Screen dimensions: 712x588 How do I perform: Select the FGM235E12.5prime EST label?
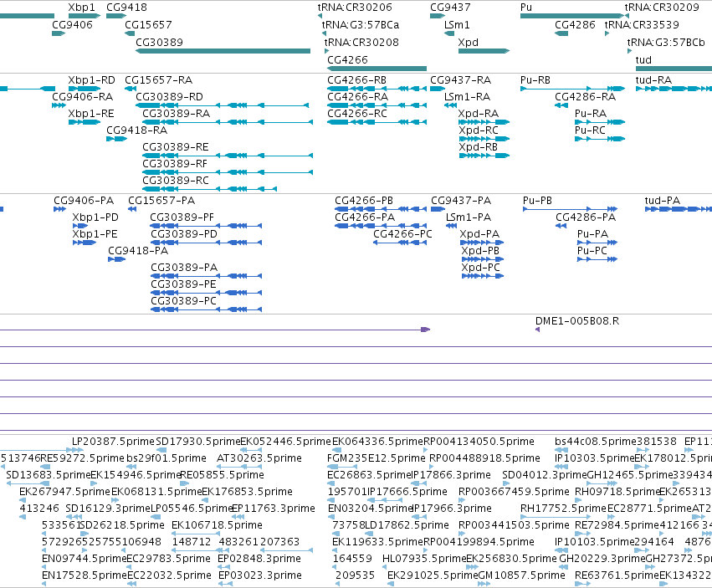(376, 458)
